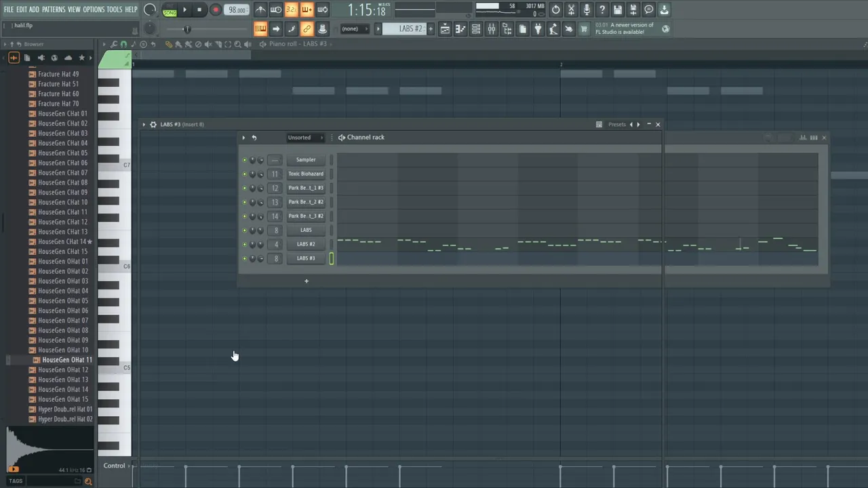
Task: Open the OPTIONS menu
Action: [x=94, y=9]
